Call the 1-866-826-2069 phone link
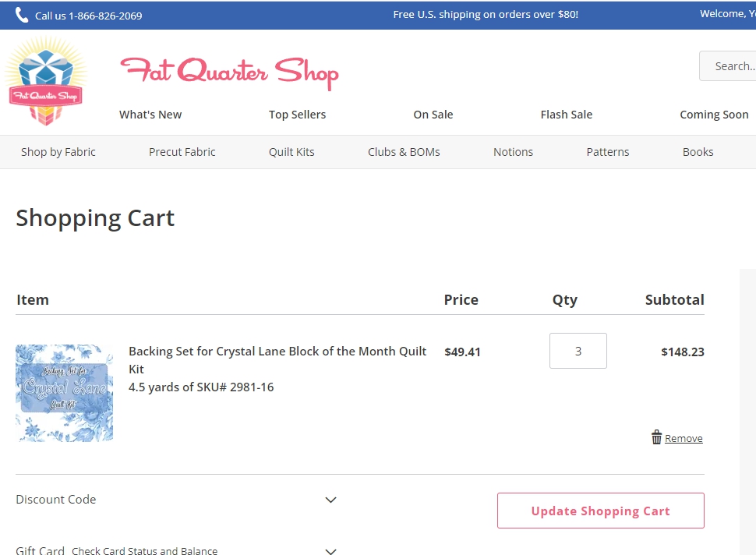The width and height of the screenshot is (756, 555). [x=89, y=16]
